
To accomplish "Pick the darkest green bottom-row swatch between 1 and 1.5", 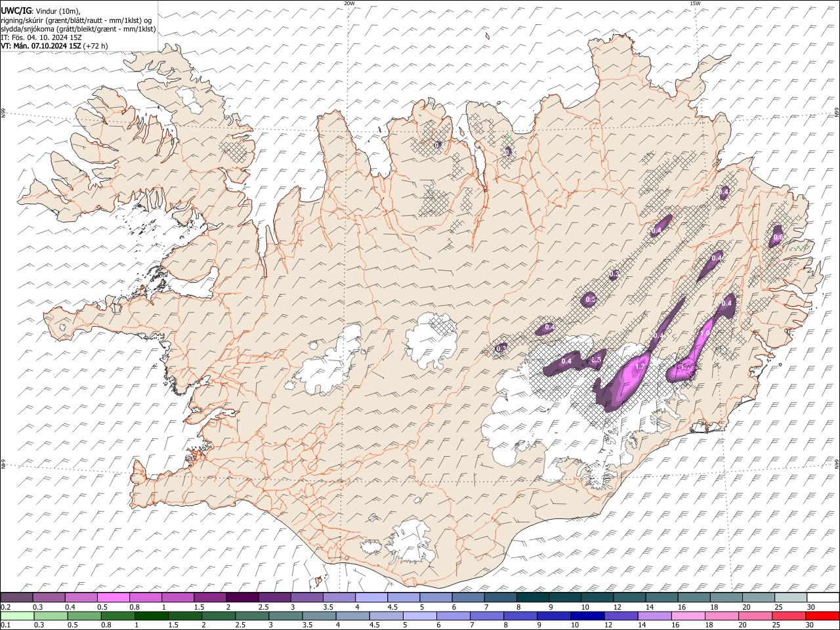I will tap(151, 616).
